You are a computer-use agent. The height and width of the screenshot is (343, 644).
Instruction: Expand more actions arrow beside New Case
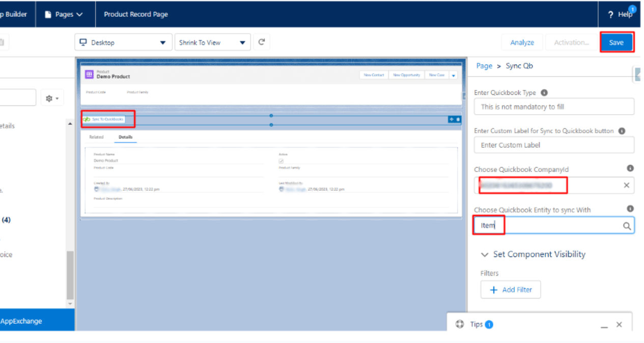453,75
